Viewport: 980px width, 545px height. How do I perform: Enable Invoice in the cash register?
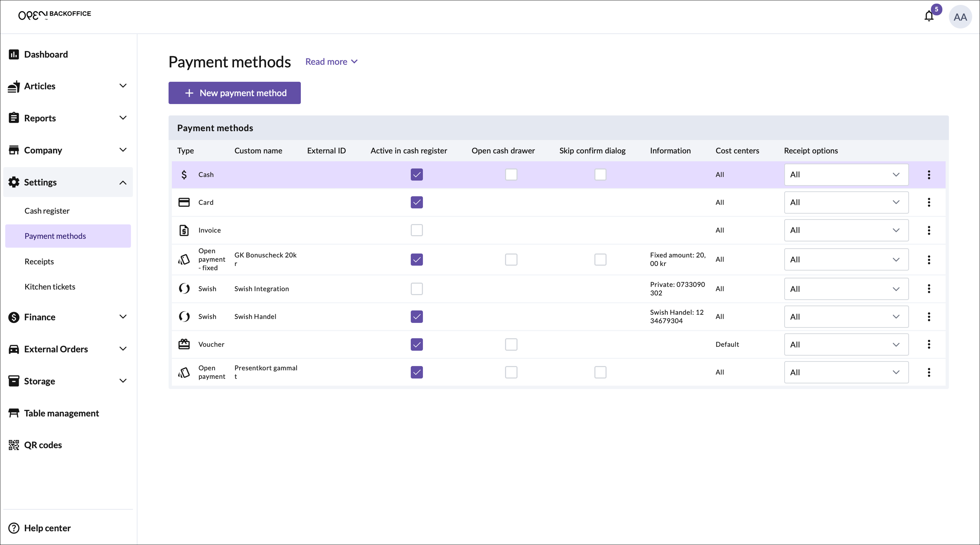point(417,230)
